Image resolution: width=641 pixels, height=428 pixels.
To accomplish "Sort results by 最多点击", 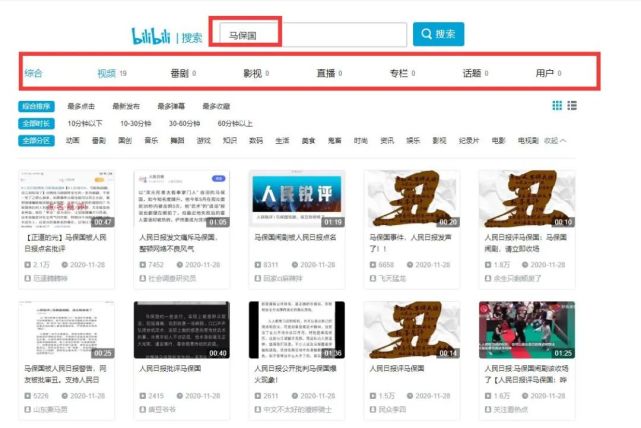I will pyautogui.click(x=81, y=106).
